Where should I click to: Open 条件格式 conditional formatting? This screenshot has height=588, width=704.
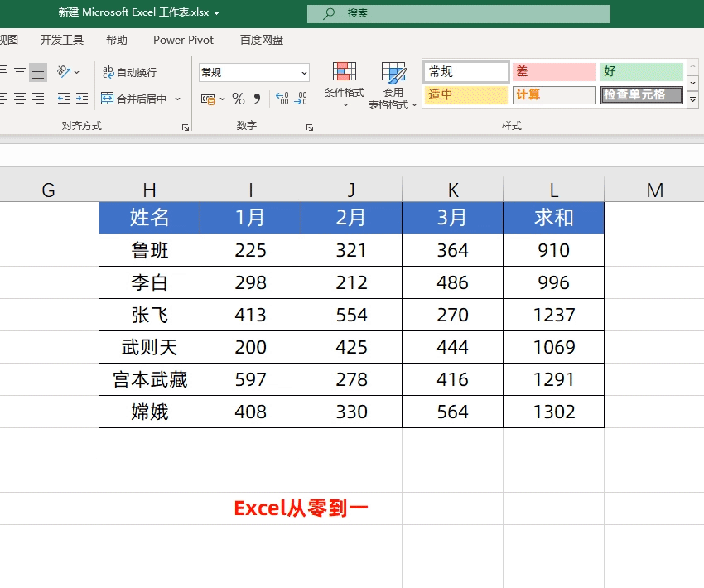point(345,85)
